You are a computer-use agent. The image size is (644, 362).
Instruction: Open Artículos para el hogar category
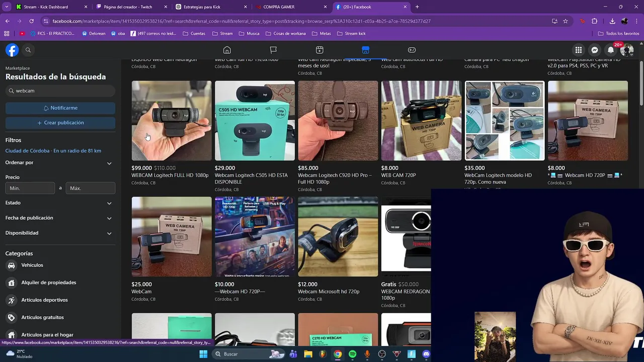pos(47,335)
